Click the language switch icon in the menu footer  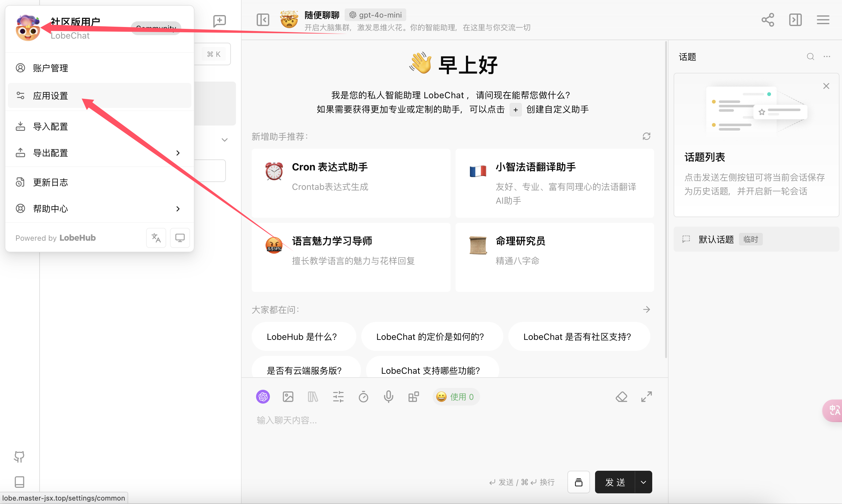tap(156, 238)
